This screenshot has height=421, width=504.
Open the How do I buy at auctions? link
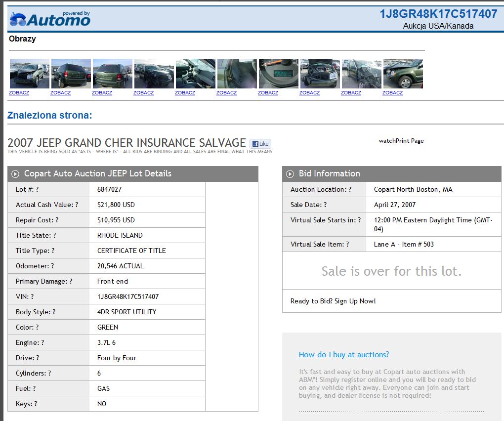(343, 354)
